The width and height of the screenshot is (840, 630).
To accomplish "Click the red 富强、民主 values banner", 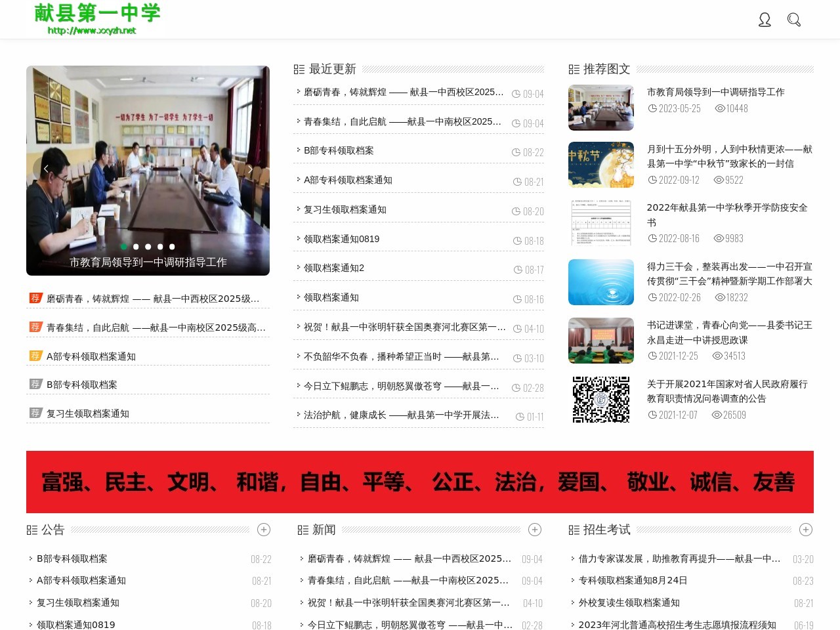I will click(420, 482).
